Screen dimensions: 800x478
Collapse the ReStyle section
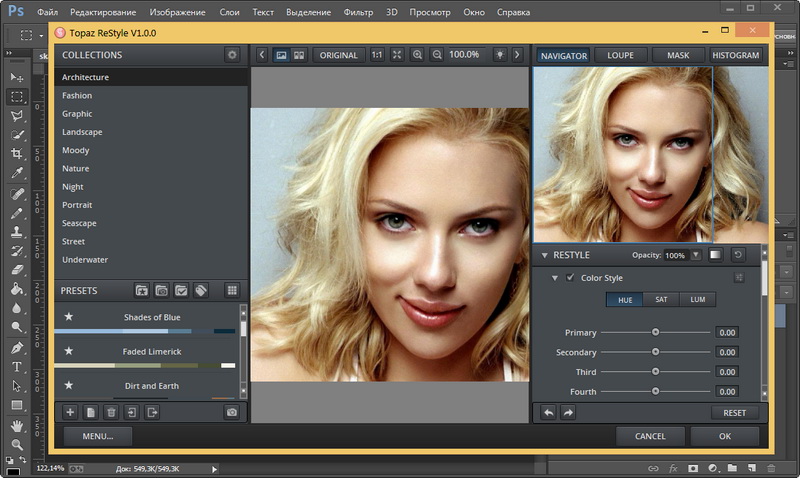(x=545, y=255)
